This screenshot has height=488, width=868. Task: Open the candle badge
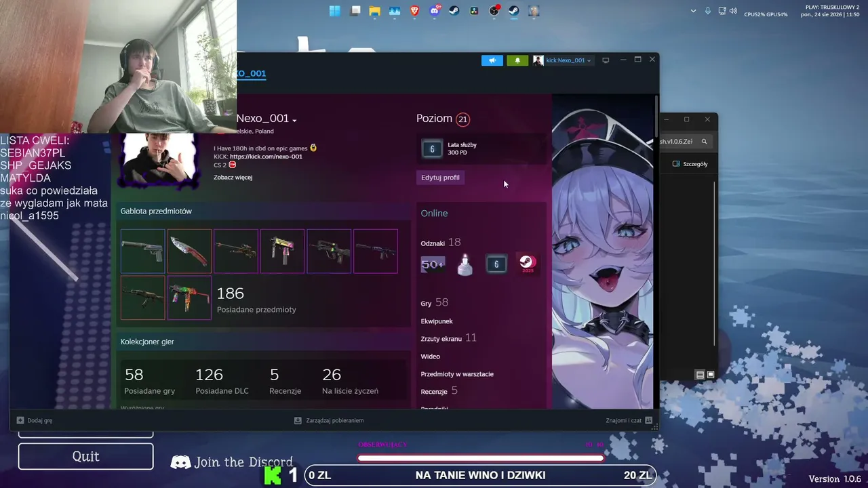point(465,265)
